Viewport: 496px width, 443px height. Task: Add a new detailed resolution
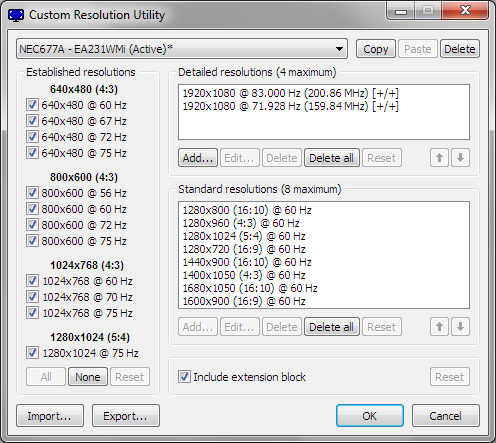(198, 158)
